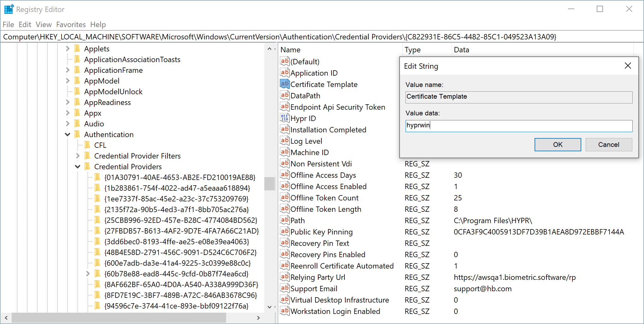Click the Offline Access Days icon
This screenshot has height=324, width=644.
click(284, 175)
